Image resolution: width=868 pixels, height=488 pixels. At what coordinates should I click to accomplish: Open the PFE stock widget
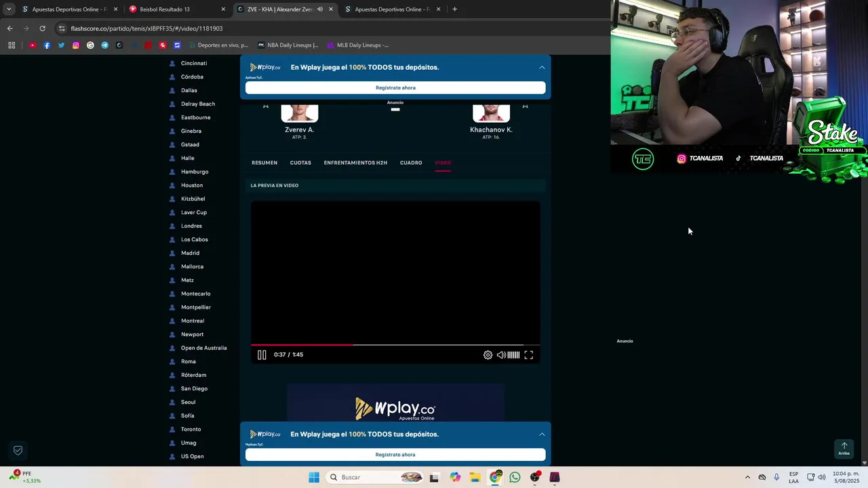pos(26,477)
